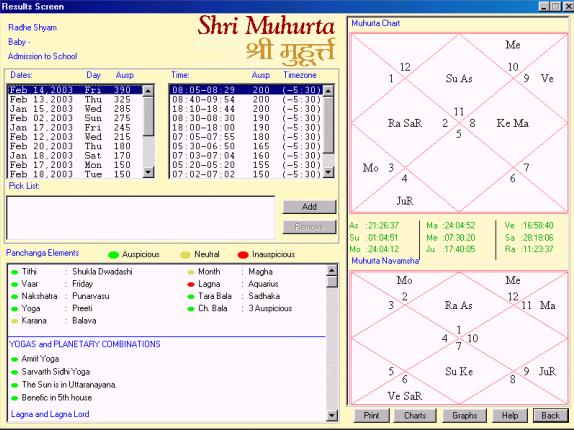Select time slot 05:20-05:20
The width and height of the screenshot is (574, 430).
click(x=246, y=165)
